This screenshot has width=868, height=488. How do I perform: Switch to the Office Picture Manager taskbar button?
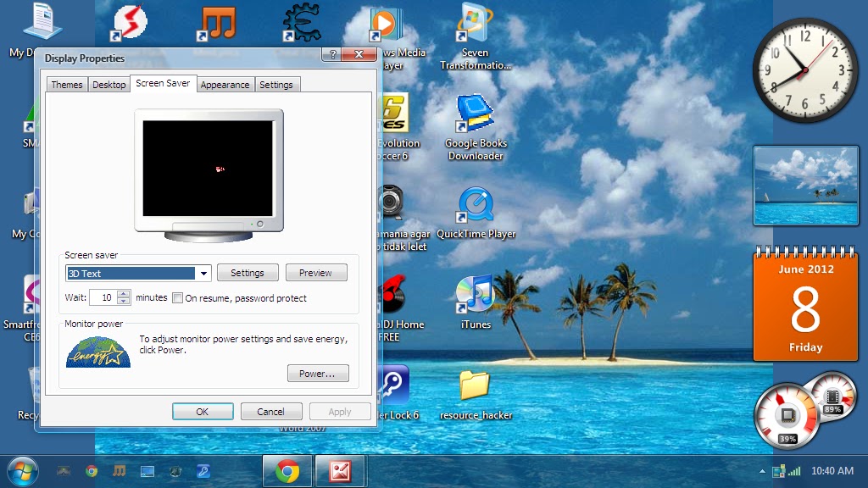[x=340, y=471]
